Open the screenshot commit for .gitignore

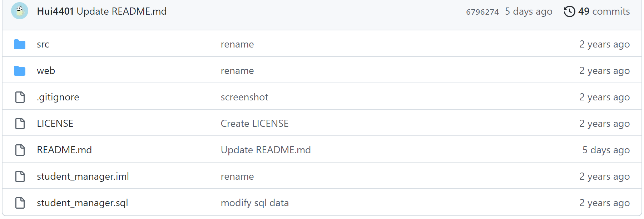click(x=244, y=97)
